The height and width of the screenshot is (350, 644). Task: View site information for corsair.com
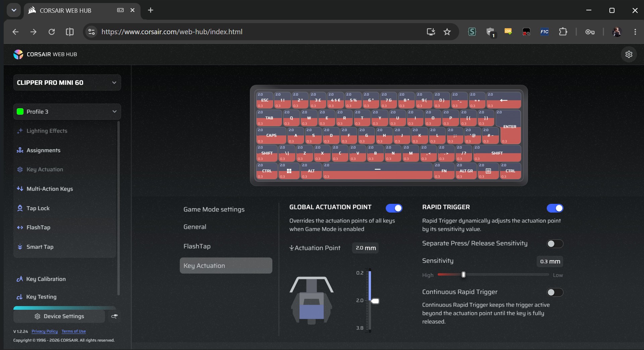[x=91, y=32]
